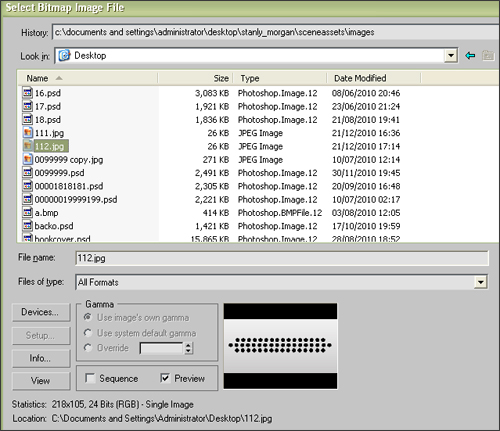Image resolution: width=500 pixels, height=431 pixels.
Task: Open the Files of type dropdown
Action: [480, 282]
